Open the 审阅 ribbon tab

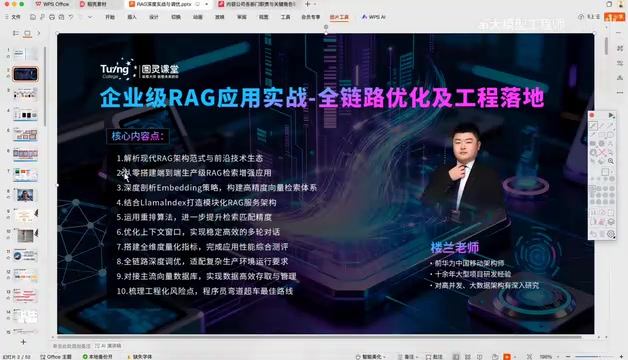click(242, 17)
